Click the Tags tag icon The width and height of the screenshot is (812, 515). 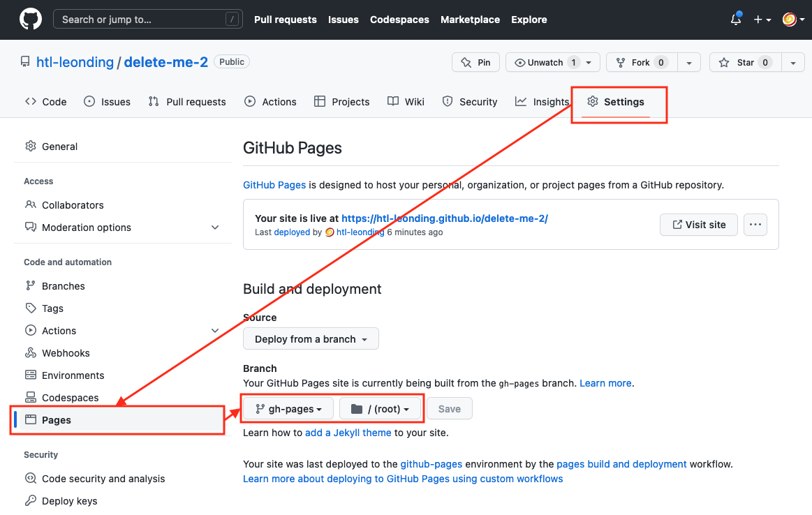click(x=31, y=308)
